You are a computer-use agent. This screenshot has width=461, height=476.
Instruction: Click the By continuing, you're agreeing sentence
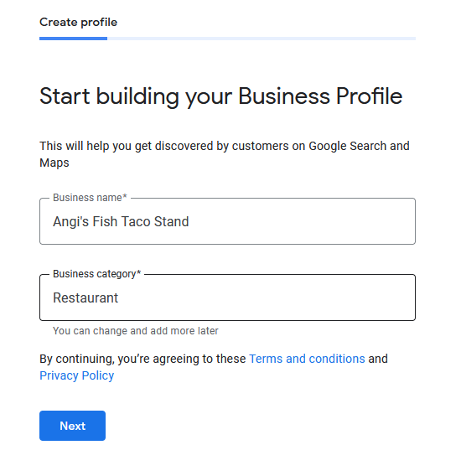pos(214,367)
